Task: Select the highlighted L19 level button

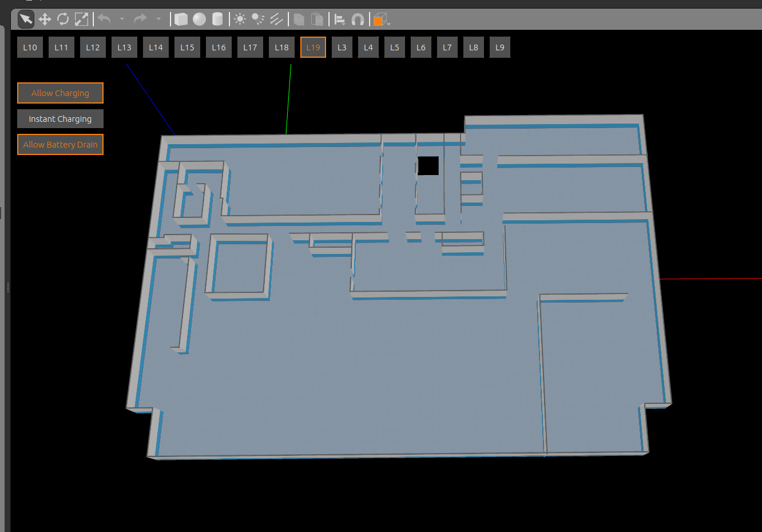Action: pos(313,47)
